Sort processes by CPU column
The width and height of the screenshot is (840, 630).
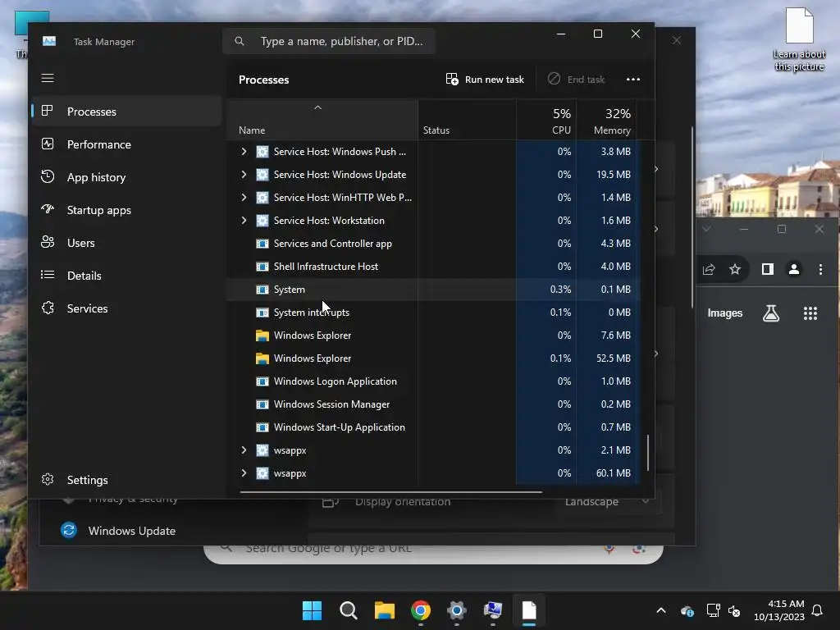click(x=547, y=120)
